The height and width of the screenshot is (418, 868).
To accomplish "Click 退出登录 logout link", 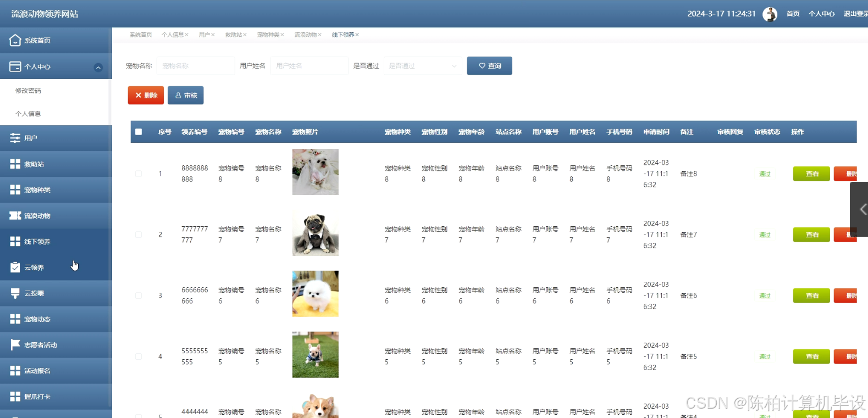I will click(855, 14).
